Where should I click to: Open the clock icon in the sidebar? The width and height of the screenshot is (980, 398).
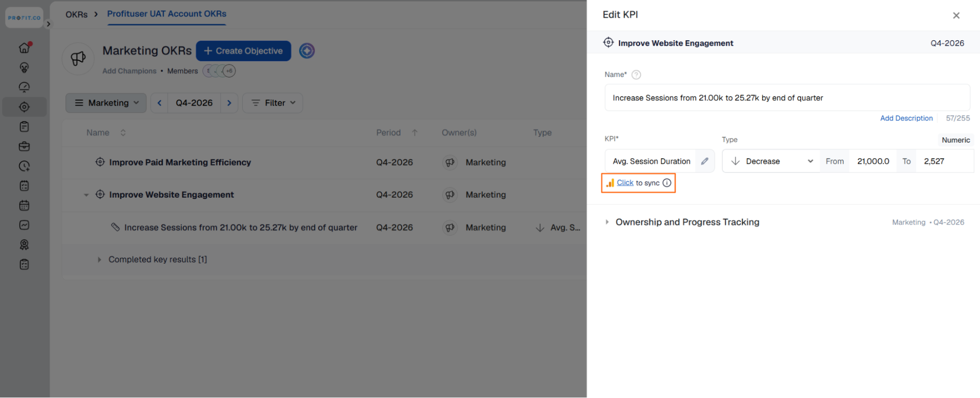click(24, 166)
